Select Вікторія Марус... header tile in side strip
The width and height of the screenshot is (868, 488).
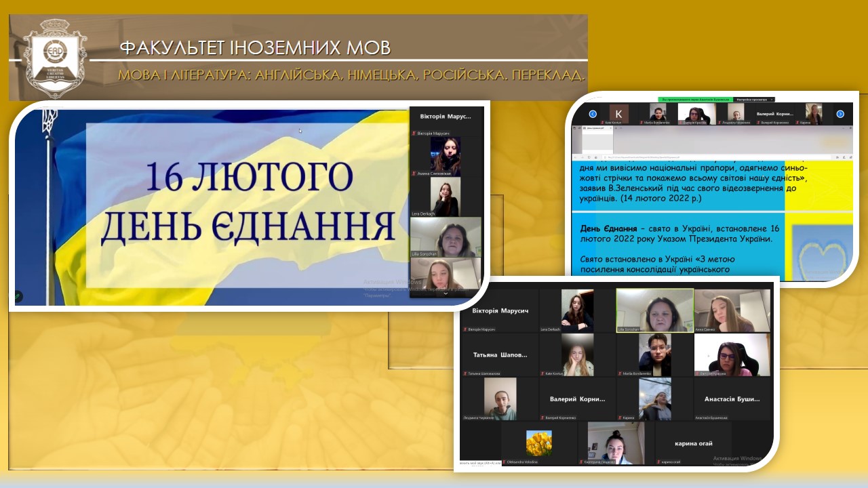click(x=446, y=116)
